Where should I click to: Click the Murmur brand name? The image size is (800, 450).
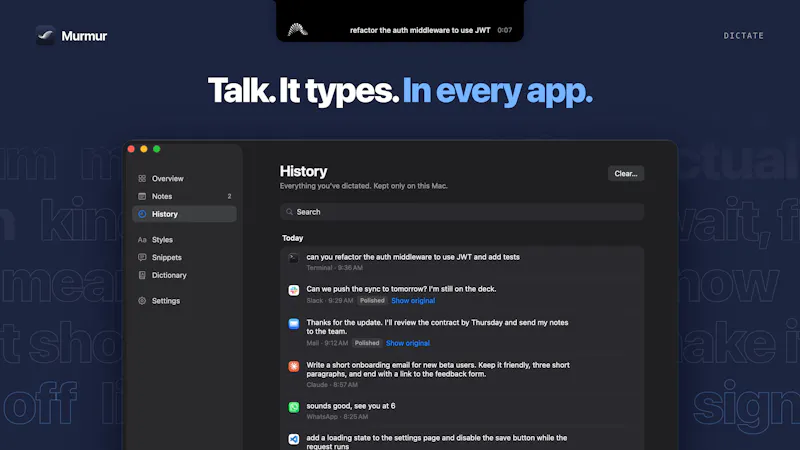84,36
